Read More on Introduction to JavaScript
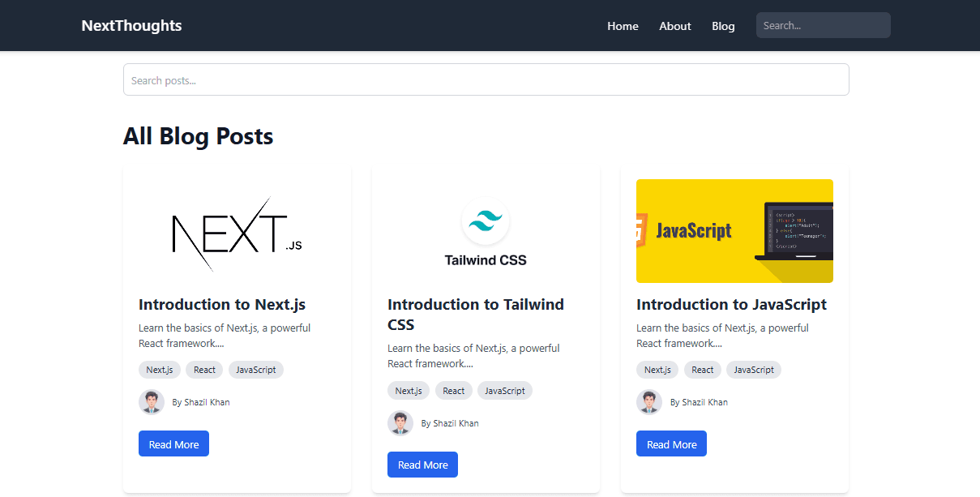980x497 pixels. [671, 444]
